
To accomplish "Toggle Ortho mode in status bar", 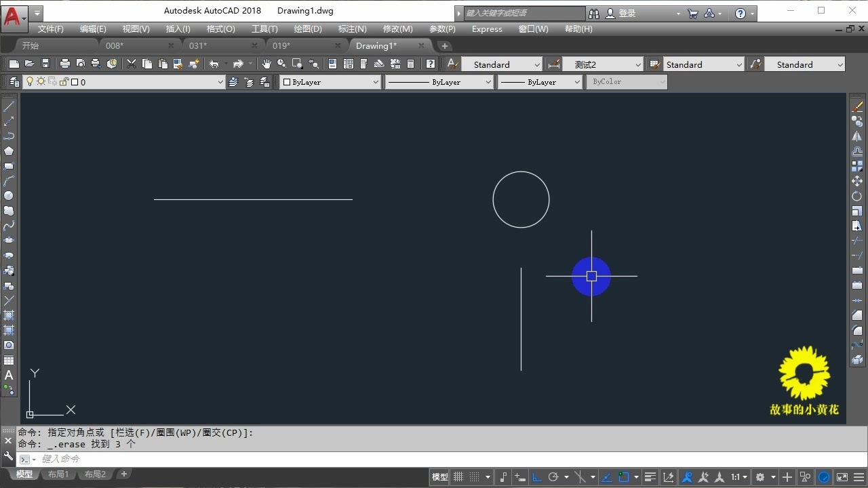I will point(537,477).
